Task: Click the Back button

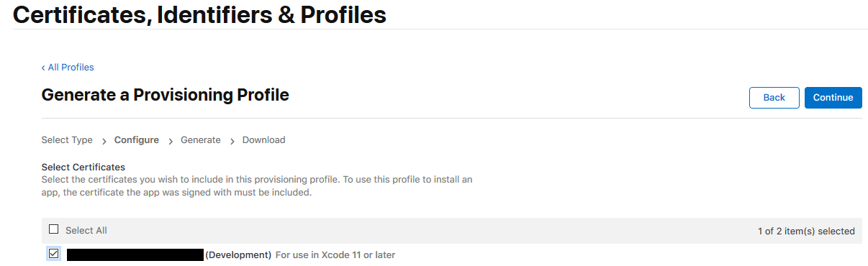Action: (774, 98)
